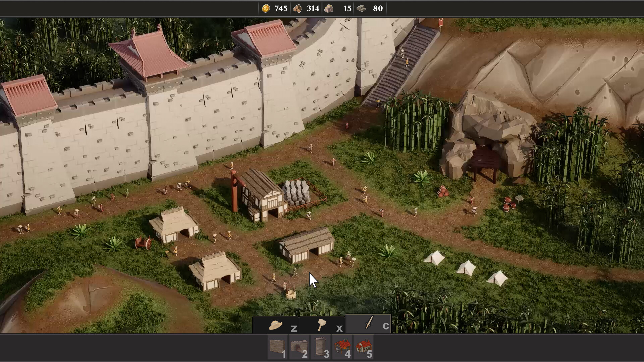Open the worker hat tab with hotkey Z
644x362 pixels.
276,324
